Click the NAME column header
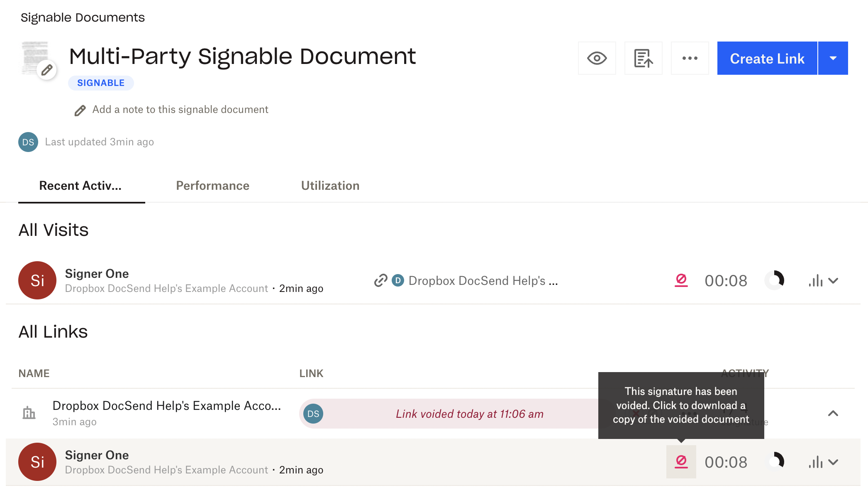868x500 pixels. (34, 373)
